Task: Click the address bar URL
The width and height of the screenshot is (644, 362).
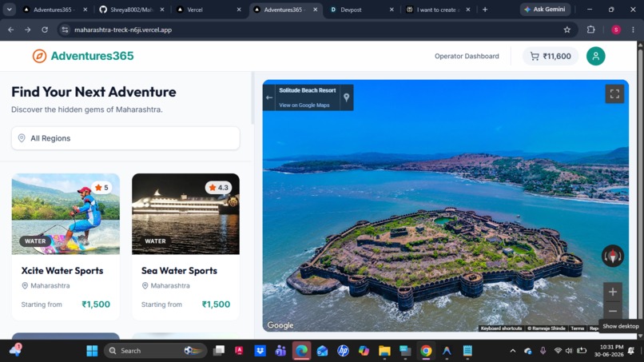Action: point(123,30)
